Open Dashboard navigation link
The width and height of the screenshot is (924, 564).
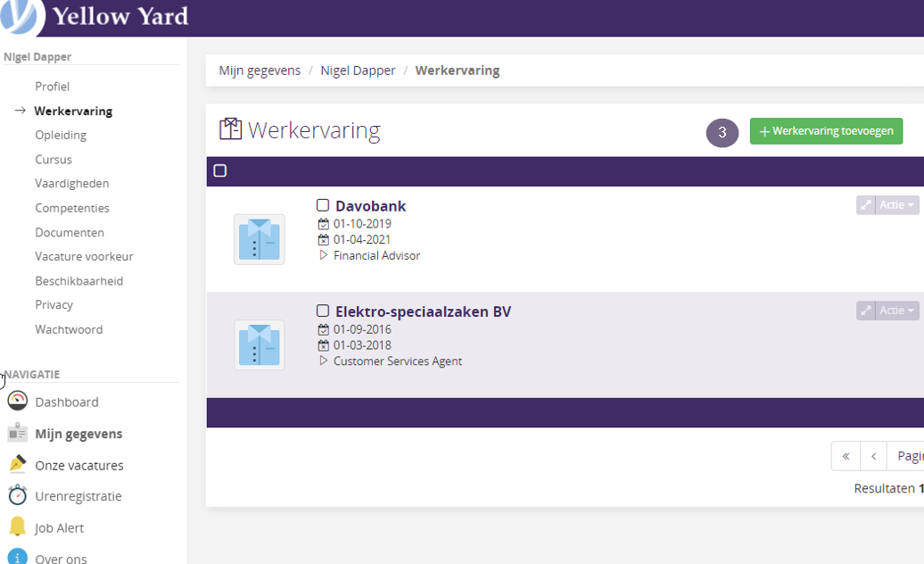point(67,402)
